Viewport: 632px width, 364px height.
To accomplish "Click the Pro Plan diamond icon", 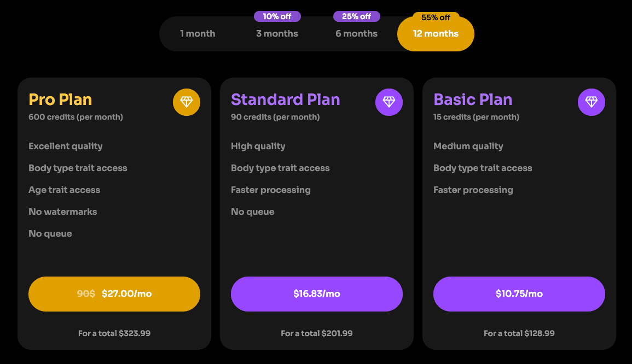I will pyautogui.click(x=187, y=102).
